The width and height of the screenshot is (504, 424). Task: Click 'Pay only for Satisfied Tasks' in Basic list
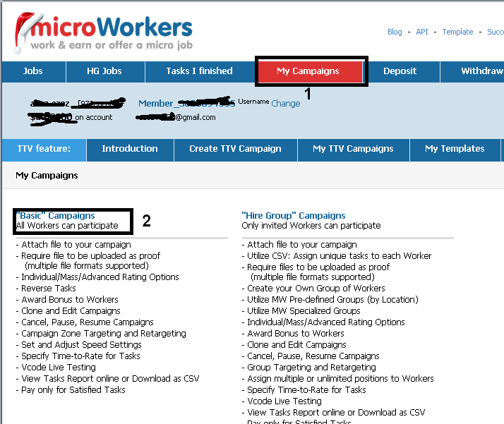pyautogui.click(x=73, y=390)
